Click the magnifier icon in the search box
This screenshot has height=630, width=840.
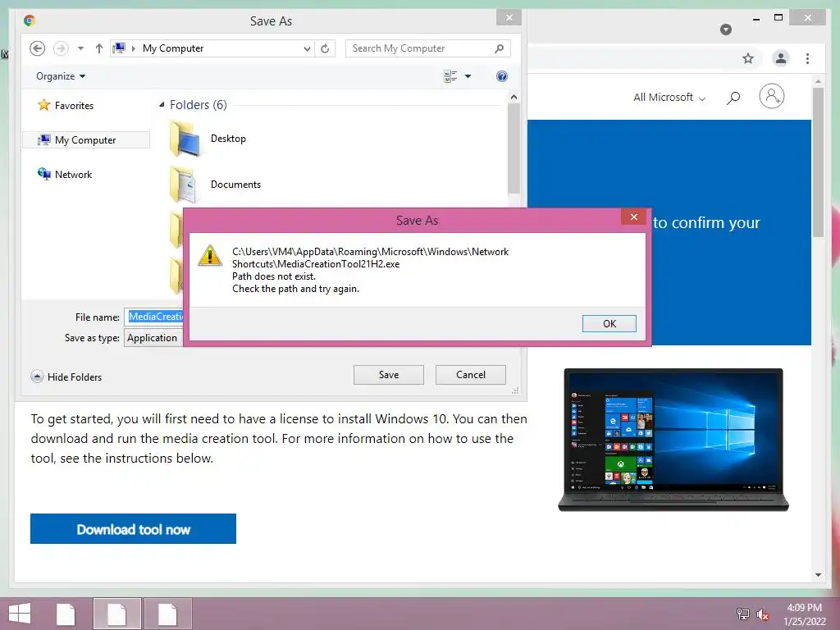(x=499, y=48)
